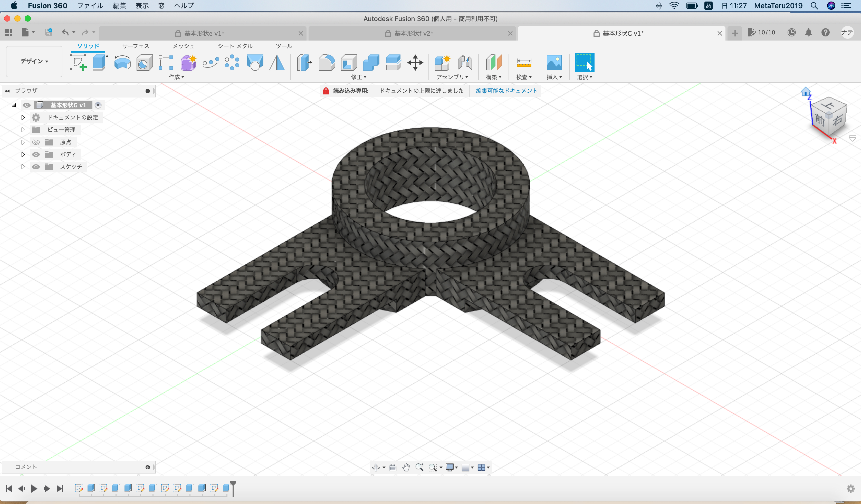This screenshot has width=861, height=504.
Task: Expand the ドキュメントの設定 tree node
Action: click(x=23, y=118)
